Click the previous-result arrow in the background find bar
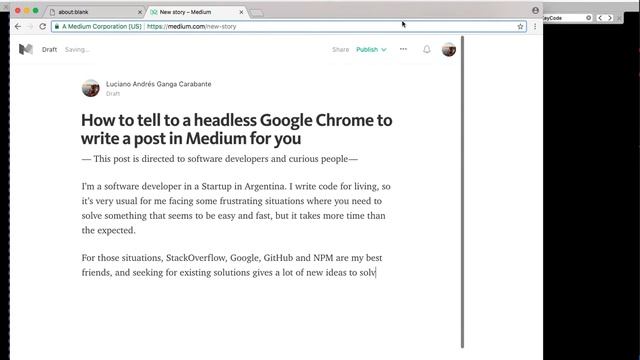 coord(600,18)
